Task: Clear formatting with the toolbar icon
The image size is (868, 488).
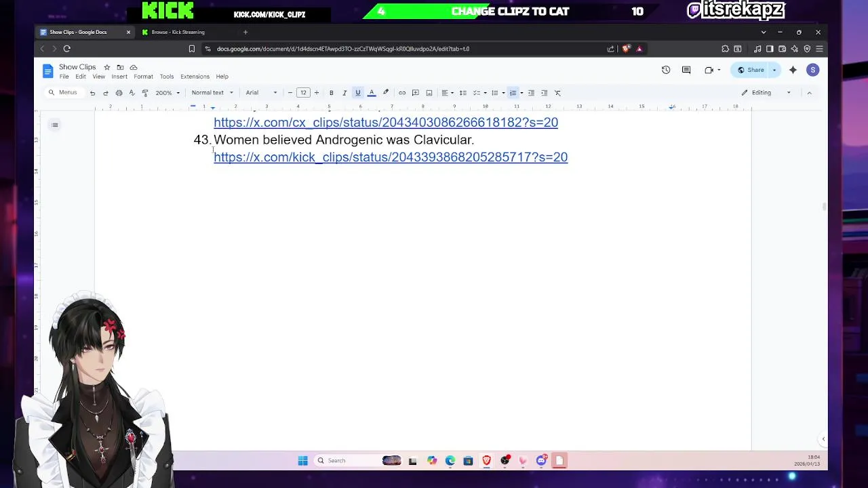Action: 557,93
